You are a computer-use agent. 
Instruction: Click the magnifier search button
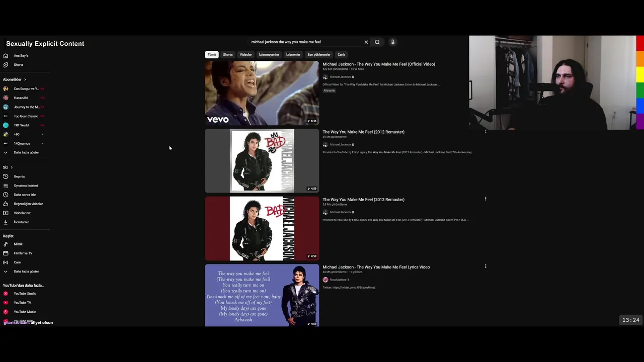(377, 42)
